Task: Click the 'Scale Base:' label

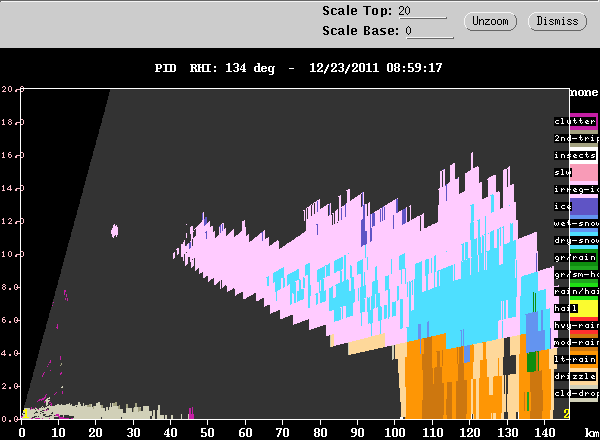Action: click(x=360, y=31)
